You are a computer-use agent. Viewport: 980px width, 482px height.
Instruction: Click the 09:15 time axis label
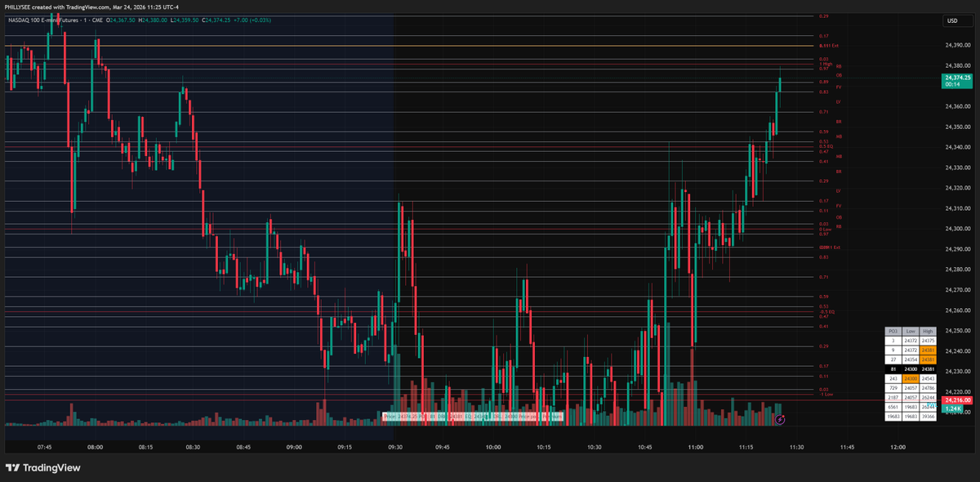[344, 447]
